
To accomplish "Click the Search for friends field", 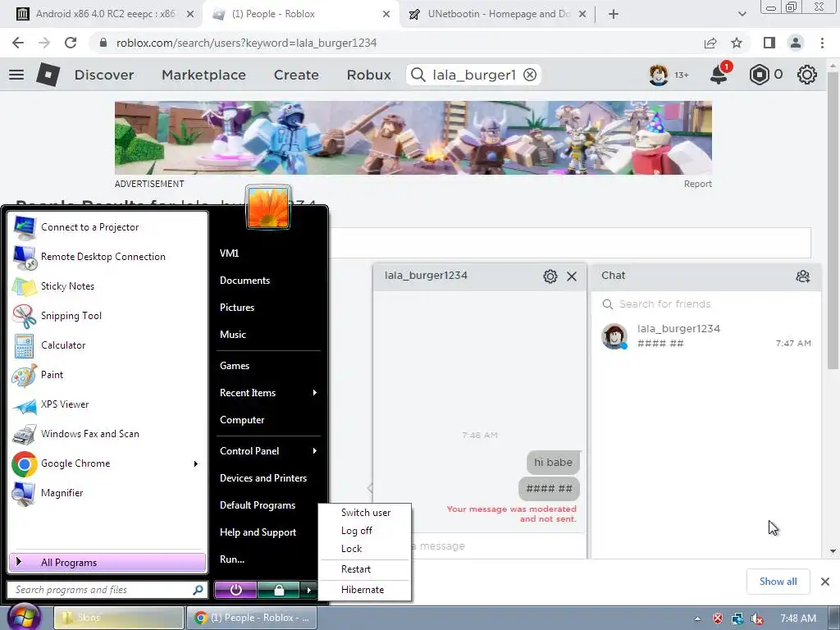I will 706,304.
